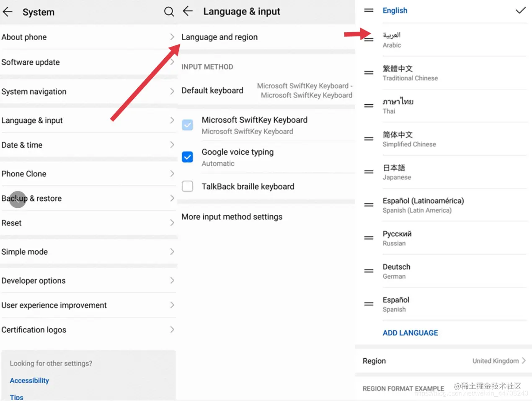
Task: Open Language & input chevron
Action: pyautogui.click(x=172, y=120)
